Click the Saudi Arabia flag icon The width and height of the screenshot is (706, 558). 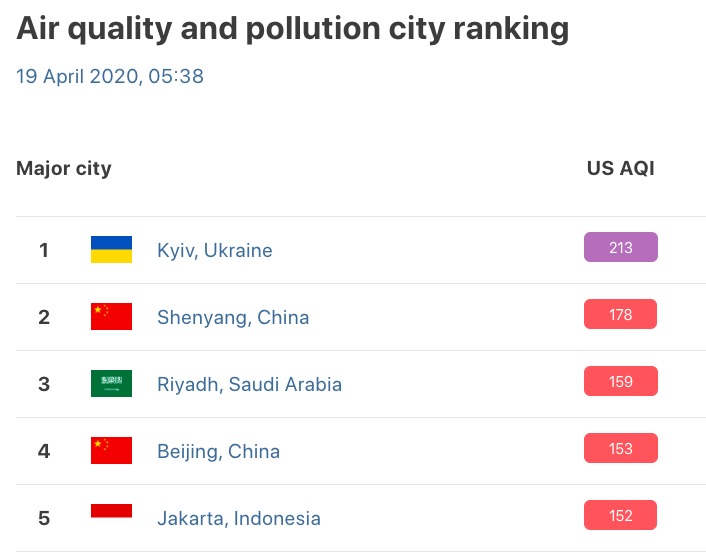[111, 384]
